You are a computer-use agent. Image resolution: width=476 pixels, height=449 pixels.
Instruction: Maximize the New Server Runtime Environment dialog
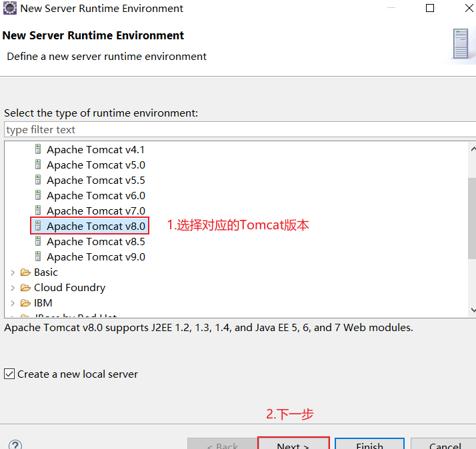(430, 8)
